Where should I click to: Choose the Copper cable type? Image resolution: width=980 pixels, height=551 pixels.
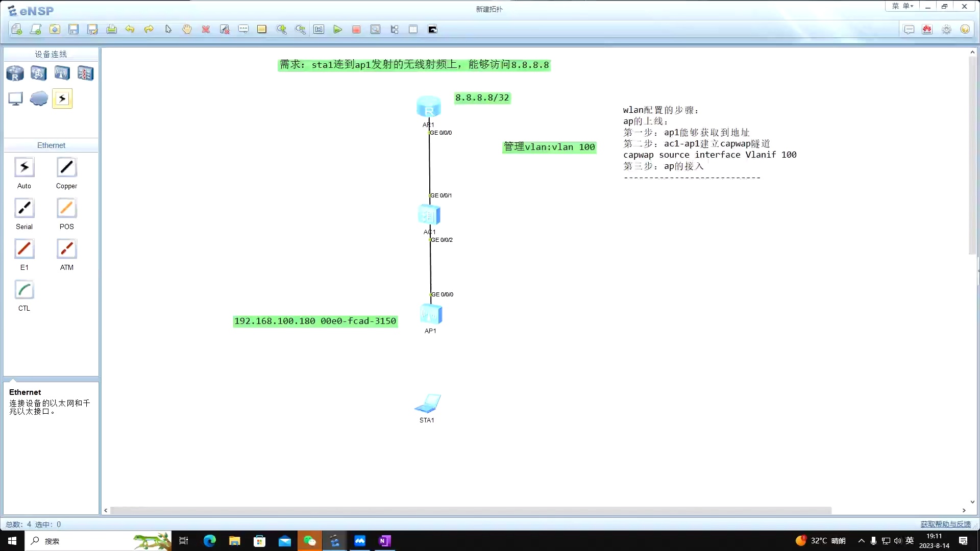[66, 168]
